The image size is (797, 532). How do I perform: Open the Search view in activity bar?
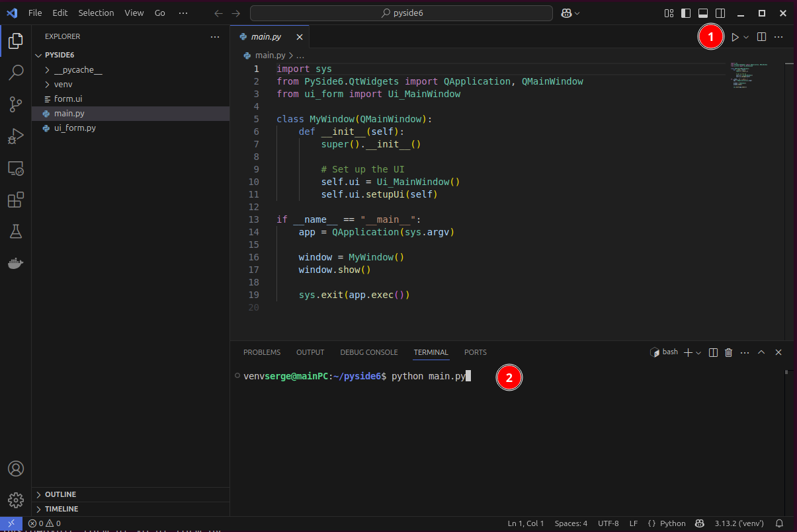tap(16, 73)
